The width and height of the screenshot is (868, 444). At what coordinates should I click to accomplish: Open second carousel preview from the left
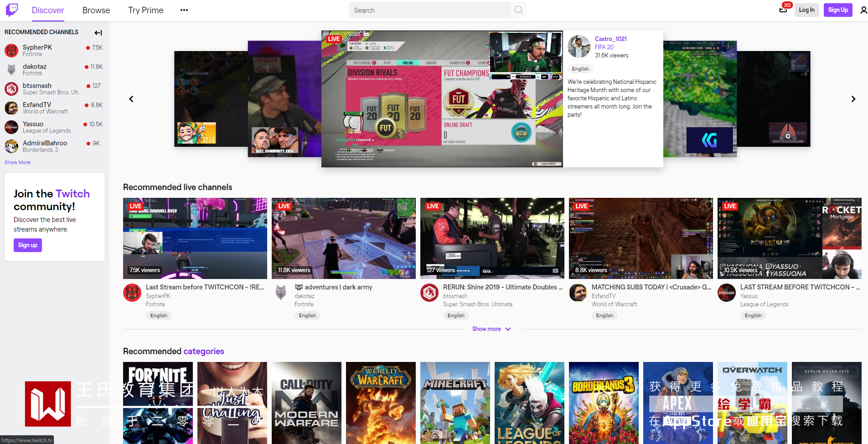tap(284, 99)
